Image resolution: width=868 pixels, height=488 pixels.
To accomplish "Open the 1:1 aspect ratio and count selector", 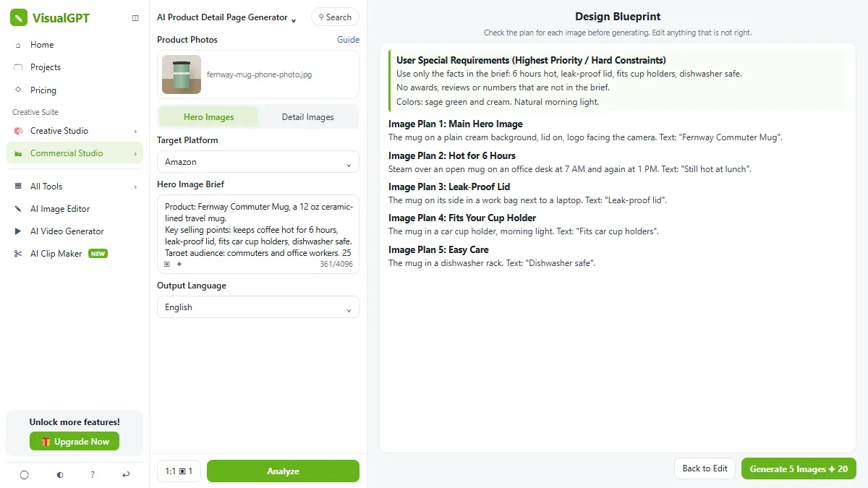I will coord(179,471).
